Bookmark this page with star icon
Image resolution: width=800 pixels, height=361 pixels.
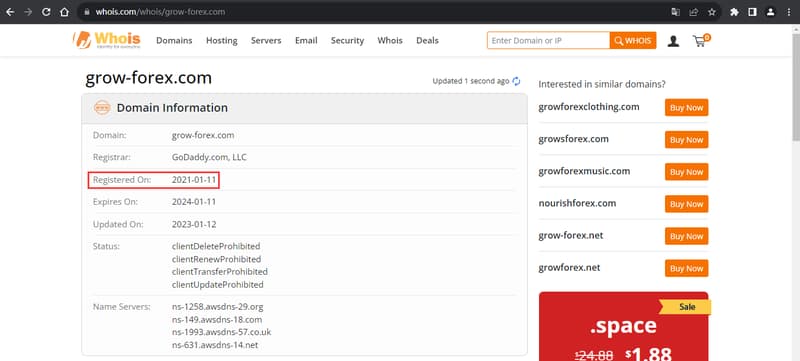pyautogui.click(x=712, y=12)
